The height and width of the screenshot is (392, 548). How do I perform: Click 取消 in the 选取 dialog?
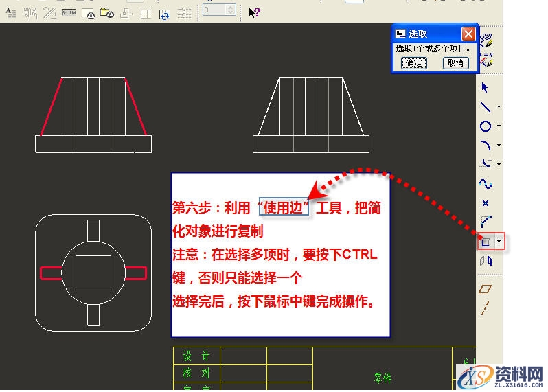tap(456, 63)
